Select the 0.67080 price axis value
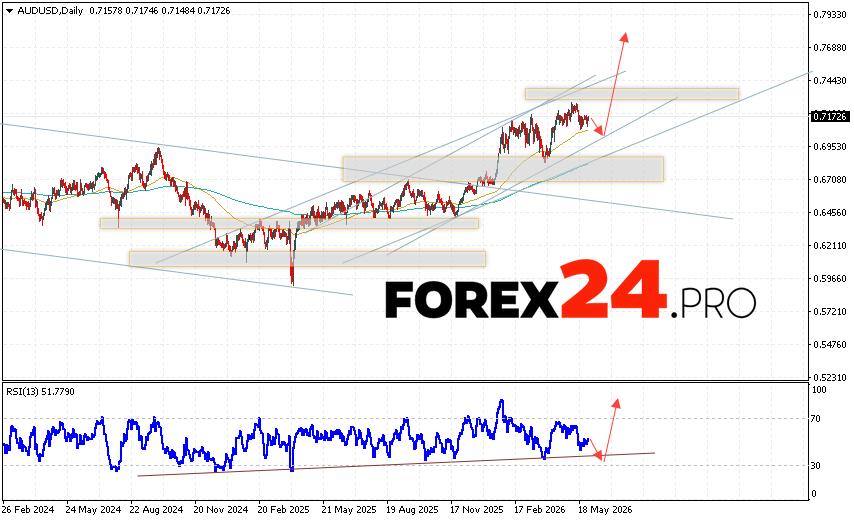The width and height of the screenshot is (854, 521). click(x=830, y=180)
